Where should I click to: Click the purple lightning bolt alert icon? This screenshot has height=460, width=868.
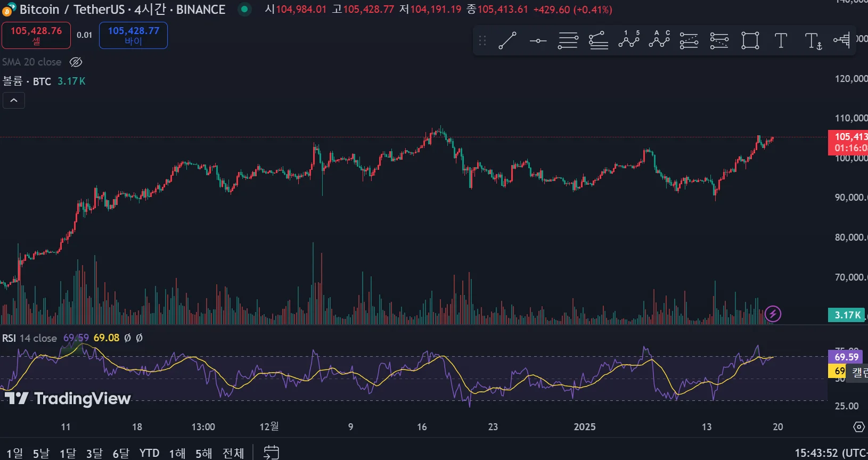pos(773,314)
